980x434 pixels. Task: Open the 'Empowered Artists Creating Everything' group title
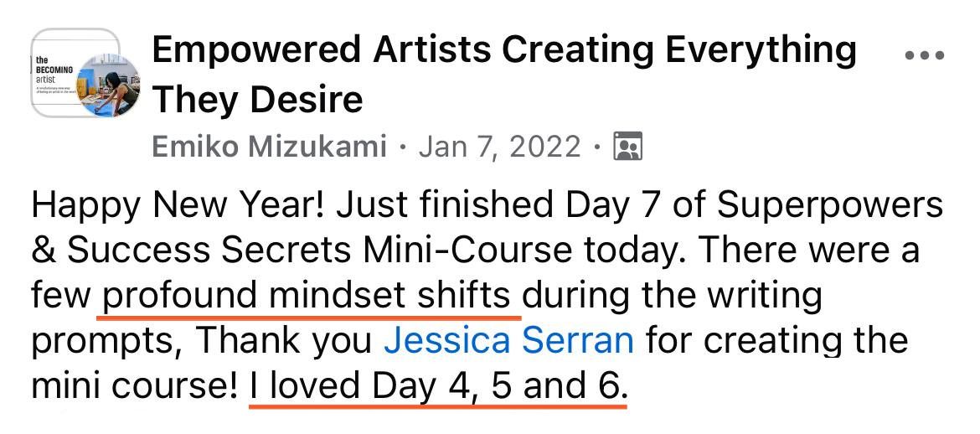coord(503,50)
